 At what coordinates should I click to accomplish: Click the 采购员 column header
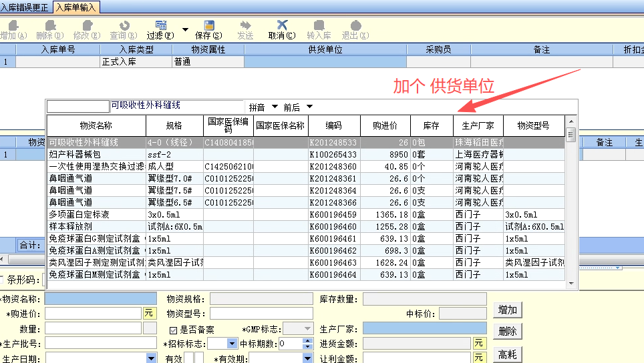439,49
